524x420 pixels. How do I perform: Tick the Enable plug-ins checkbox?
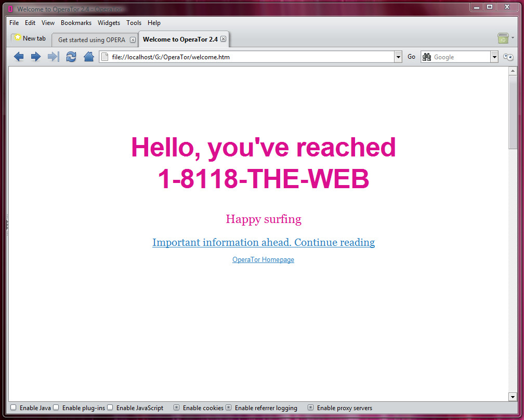pyautogui.click(x=56, y=408)
